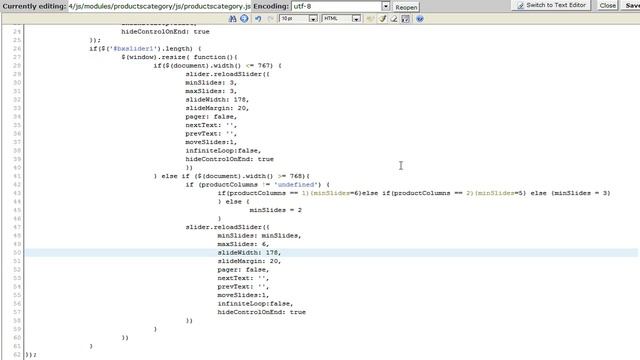Click Switch to Text Editor button
This screenshot has width=640, height=360.
point(551,5)
